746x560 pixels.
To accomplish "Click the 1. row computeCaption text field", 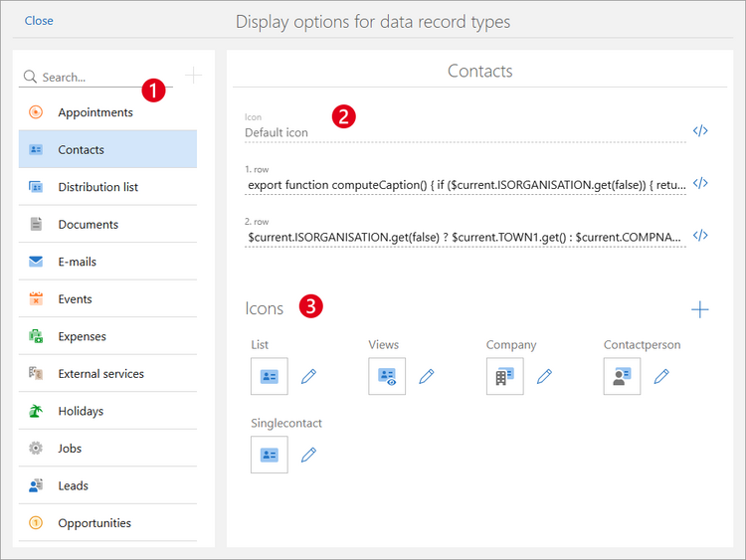I will click(x=464, y=184).
